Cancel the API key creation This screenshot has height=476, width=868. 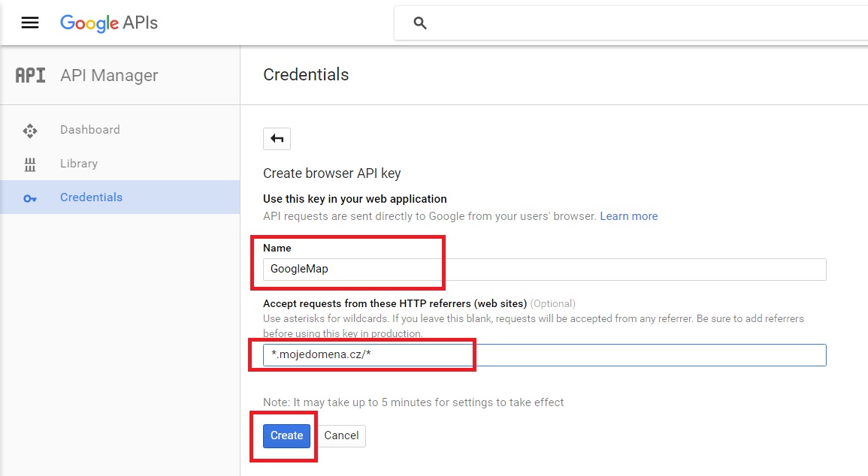341,435
